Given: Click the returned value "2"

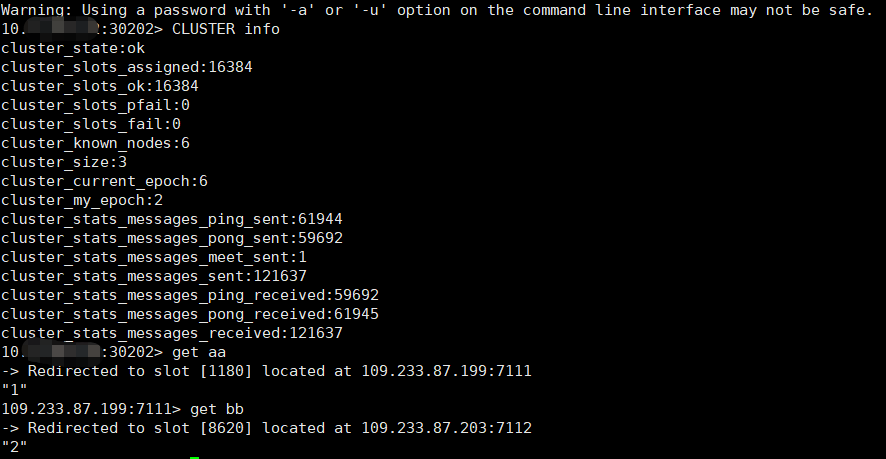Looking at the screenshot, I should (x=14, y=447).
